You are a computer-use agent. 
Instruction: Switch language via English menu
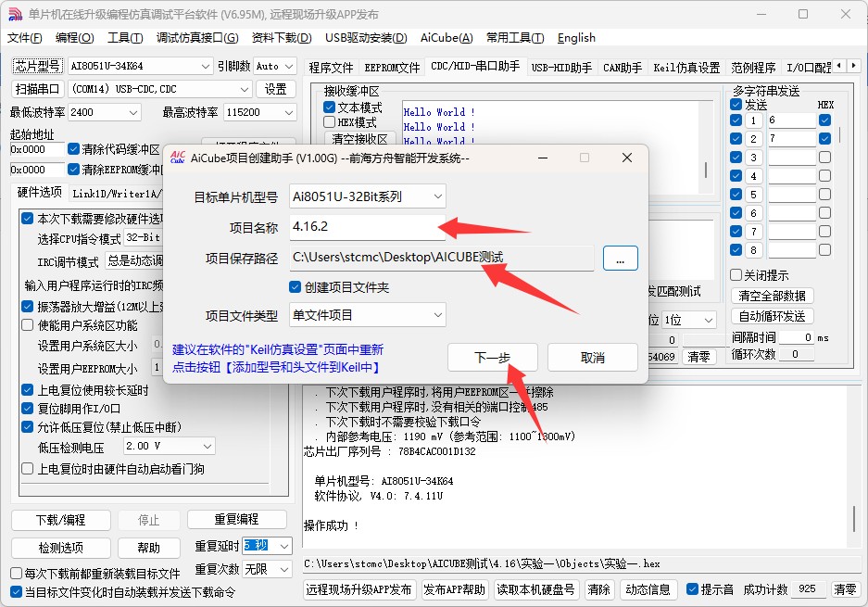[x=576, y=38]
